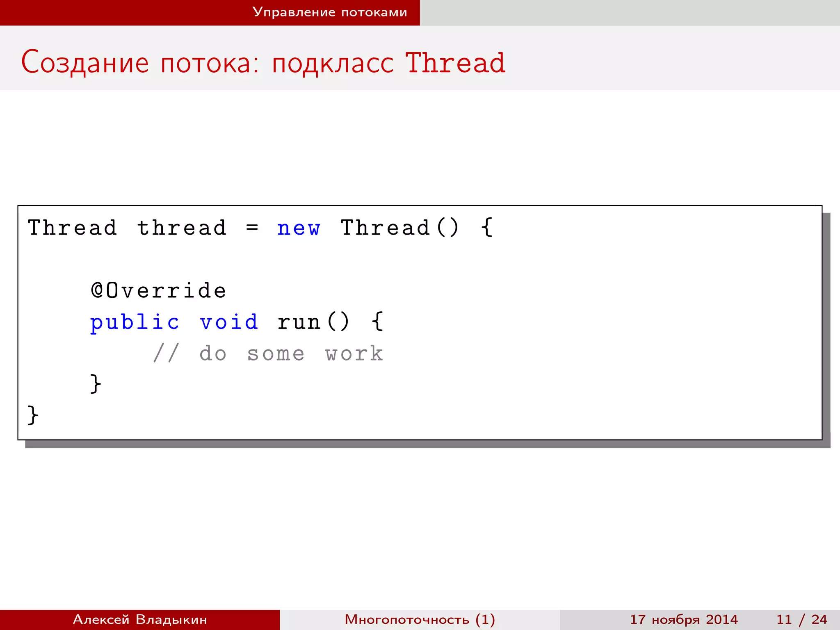Click the outermost closing brace at bottom
840x630 pixels.
[x=33, y=415]
